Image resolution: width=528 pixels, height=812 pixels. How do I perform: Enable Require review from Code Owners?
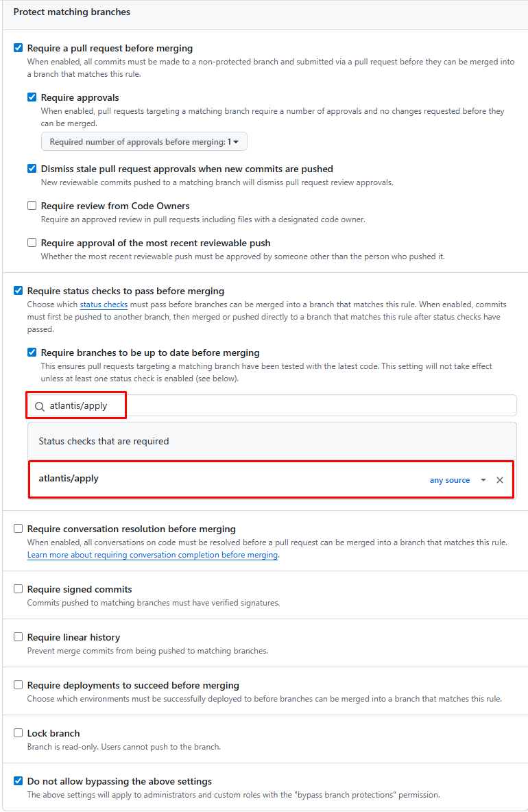coord(32,206)
